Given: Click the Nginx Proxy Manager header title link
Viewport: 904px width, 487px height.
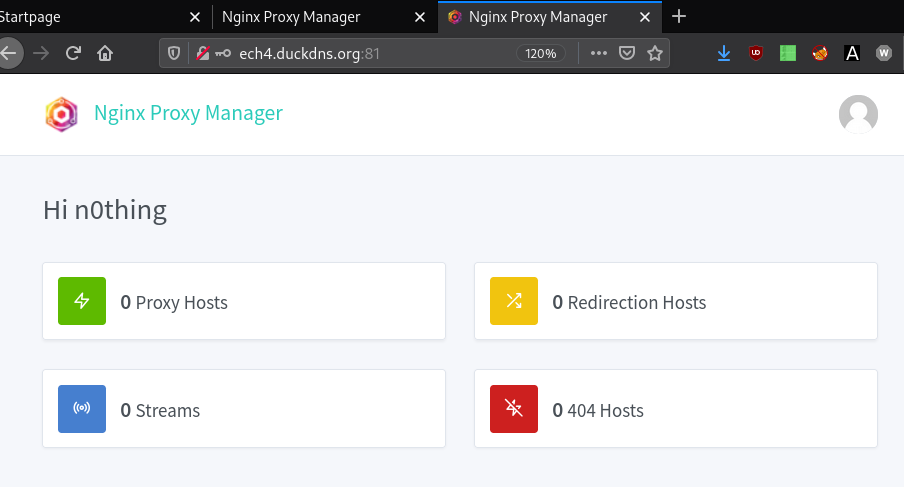Looking at the screenshot, I should [x=189, y=113].
